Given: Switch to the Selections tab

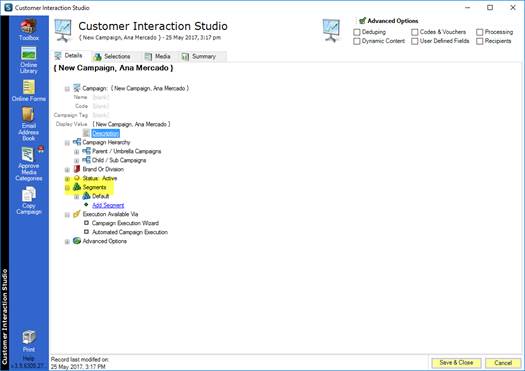Looking at the screenshot, I should pos(112,57).
